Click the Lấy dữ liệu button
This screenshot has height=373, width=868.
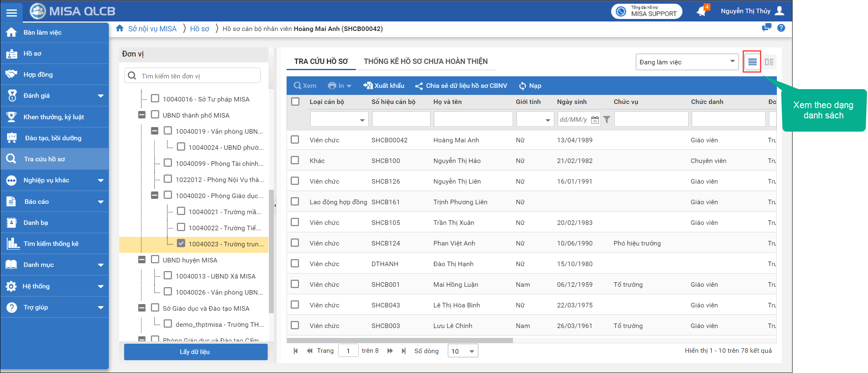(x=195, y=352)
